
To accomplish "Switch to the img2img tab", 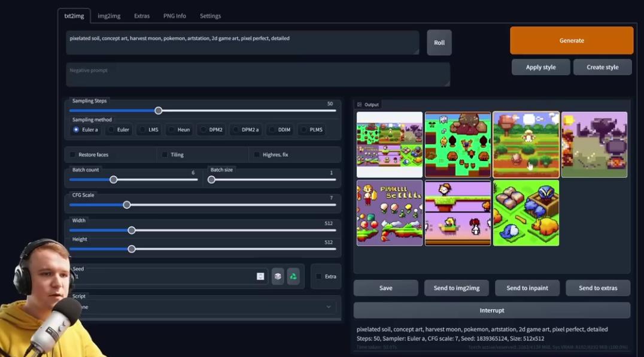I will click(109, 16).
